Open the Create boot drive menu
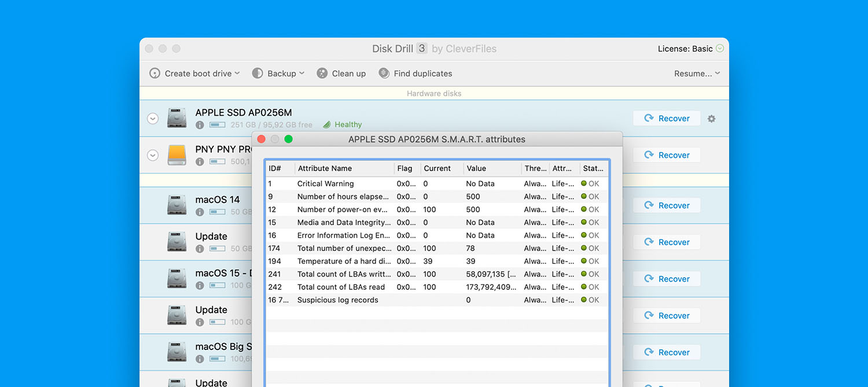Viewport: 868px width, 387px height. (x=194, y=73)
